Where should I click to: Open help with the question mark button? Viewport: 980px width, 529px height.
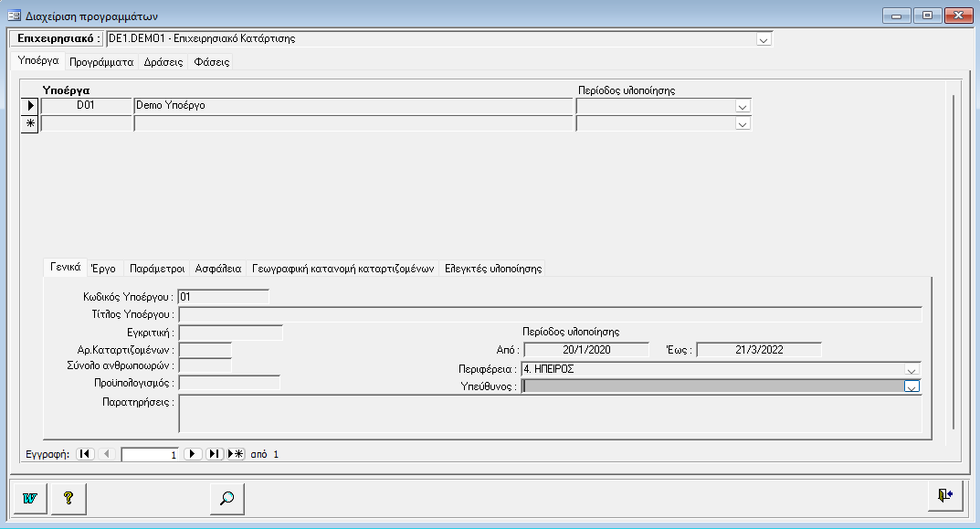pos(68,498)
